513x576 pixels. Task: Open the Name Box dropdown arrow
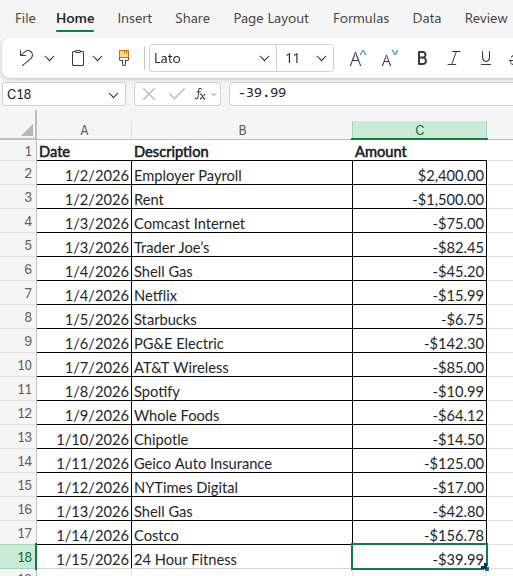click(x=114, y=96)
